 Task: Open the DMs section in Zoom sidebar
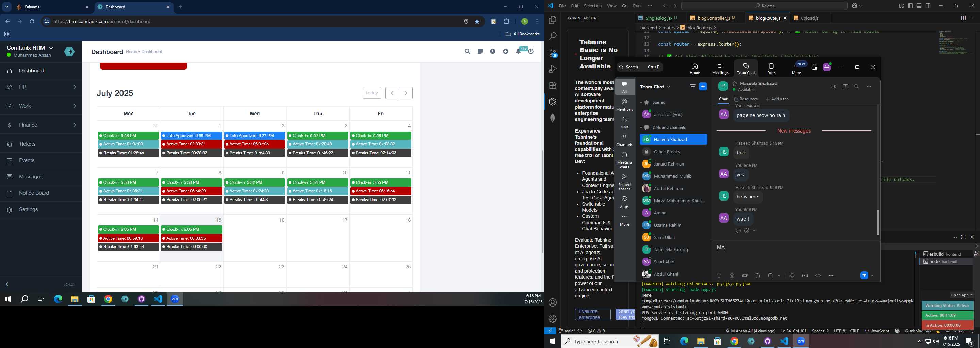click(x=624, y=123)
